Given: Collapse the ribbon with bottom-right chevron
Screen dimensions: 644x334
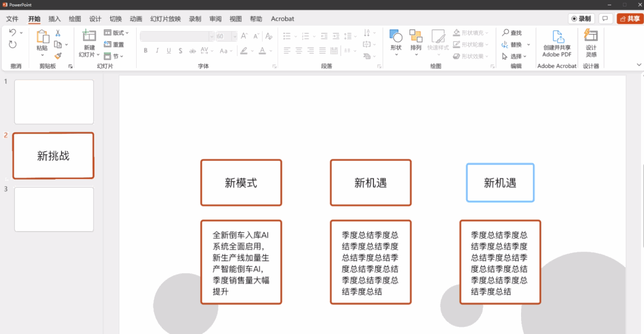Looking at the screenshot, I should 639,65.
